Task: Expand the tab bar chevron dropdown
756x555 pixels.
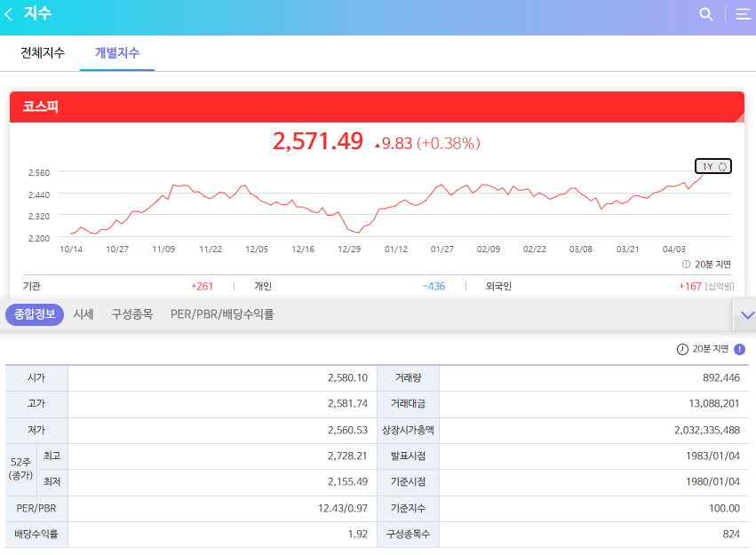Action: [747, 315]
